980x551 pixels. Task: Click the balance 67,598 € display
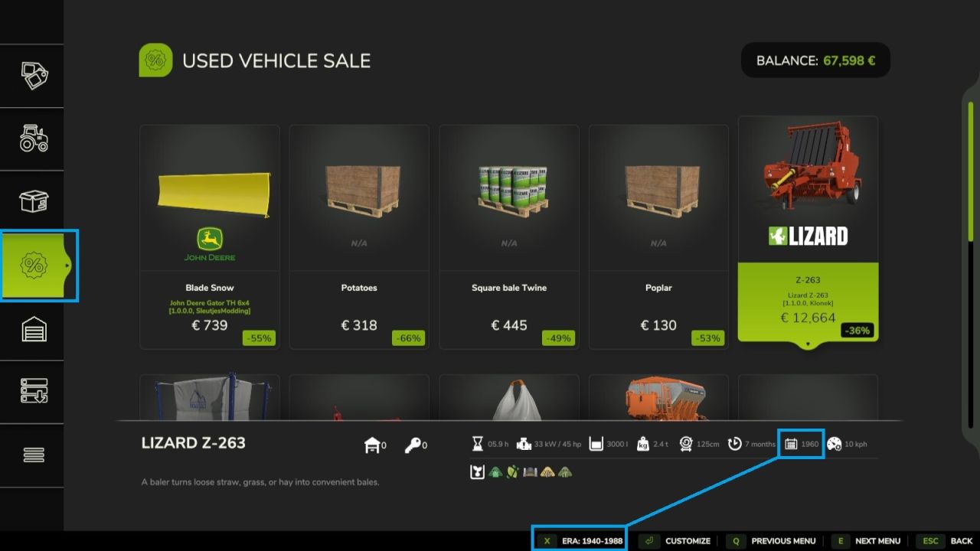pyautogui.click(x=815, y=60)
